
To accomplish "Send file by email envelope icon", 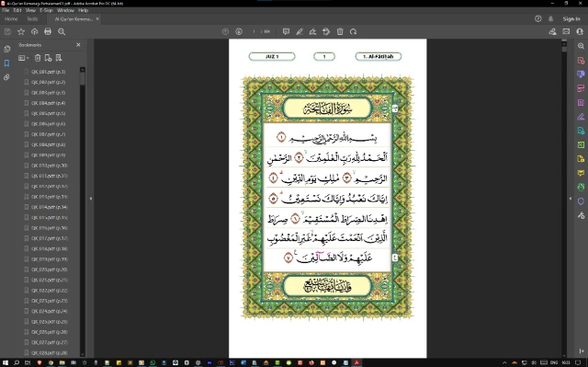I will (566, 32).
